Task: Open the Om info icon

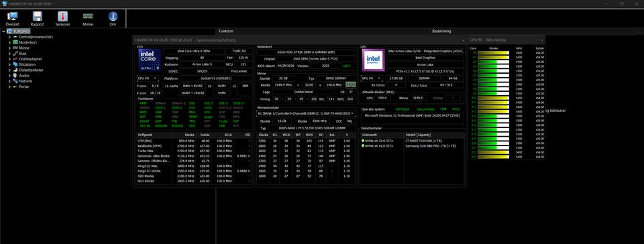Action: [x=113, y=16]
